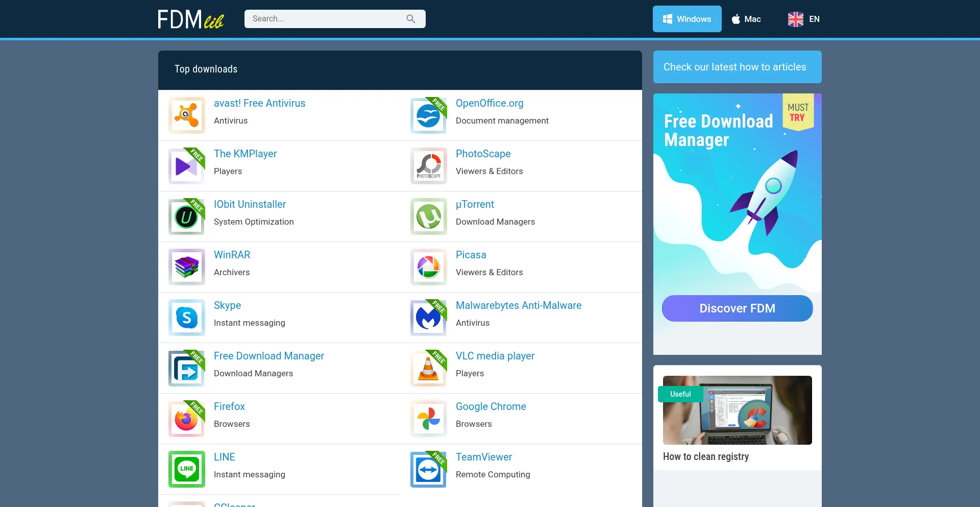Click the WinRAR books icon
Screen dimensions: 980x507
click(x=186, y=267)
